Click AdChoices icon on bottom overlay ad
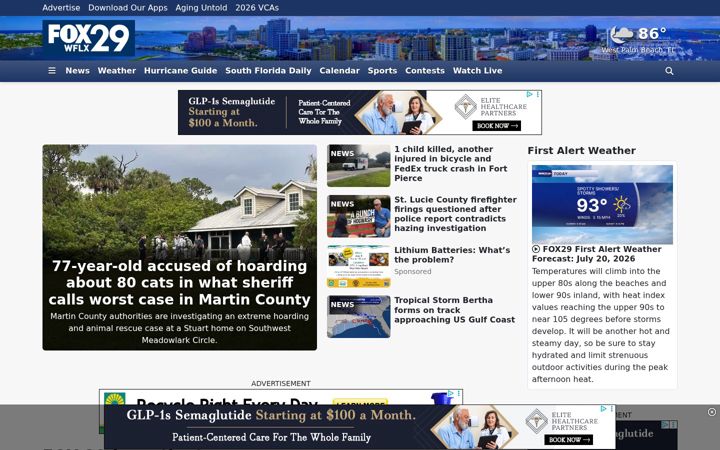Image resolution: width=720 pixels, height=450 pixels. [604, 408]
